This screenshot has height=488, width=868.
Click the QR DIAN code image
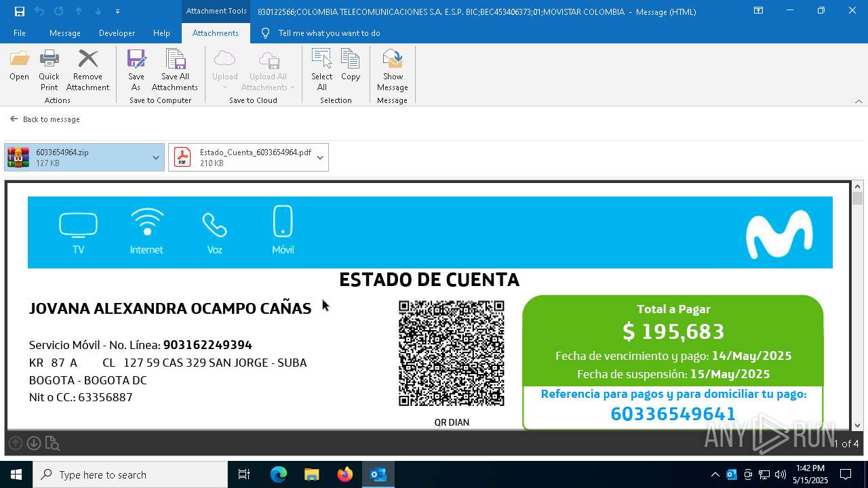(452, 353)
